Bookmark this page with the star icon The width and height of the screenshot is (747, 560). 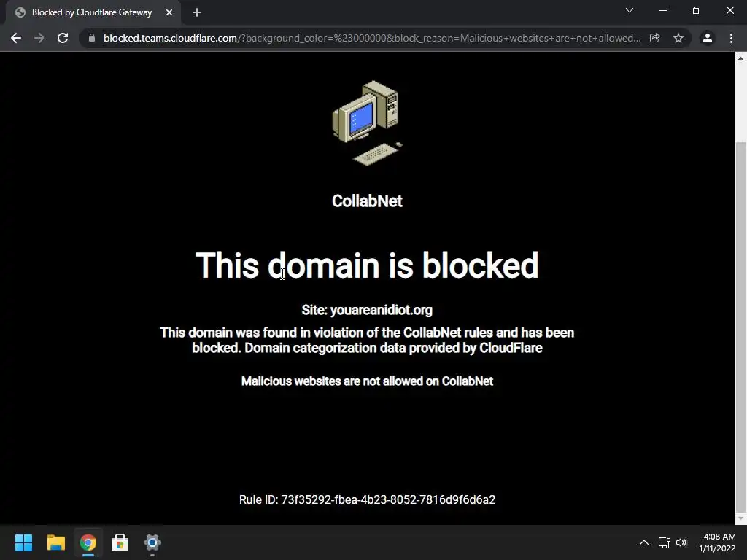coord(678,38)
